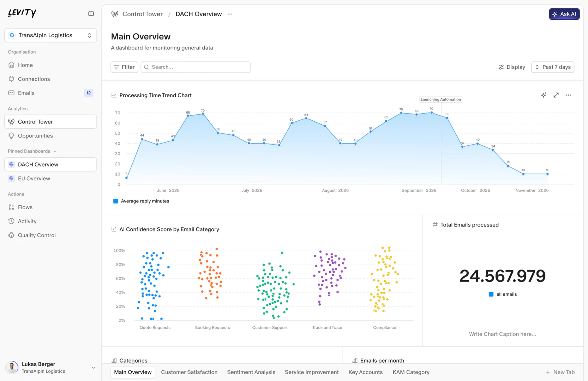
Task: Collapse the Pinned Dashboards section
Action: coord(55,151)
